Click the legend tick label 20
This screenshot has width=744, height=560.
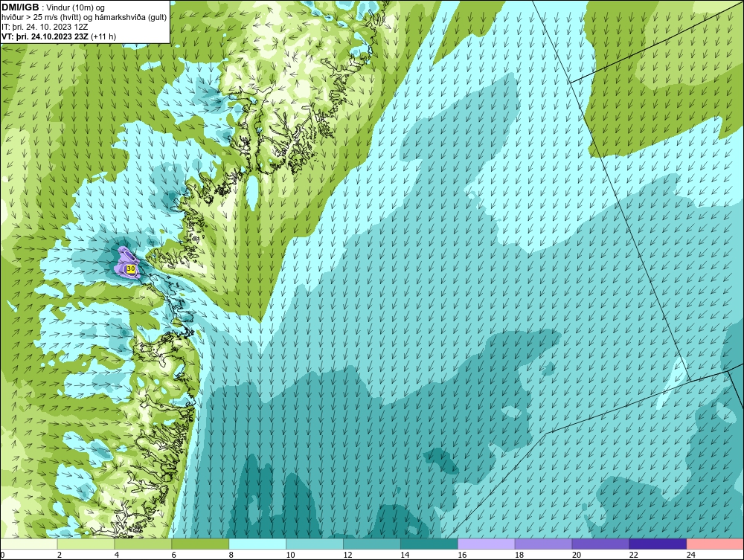tap(577, 555)
